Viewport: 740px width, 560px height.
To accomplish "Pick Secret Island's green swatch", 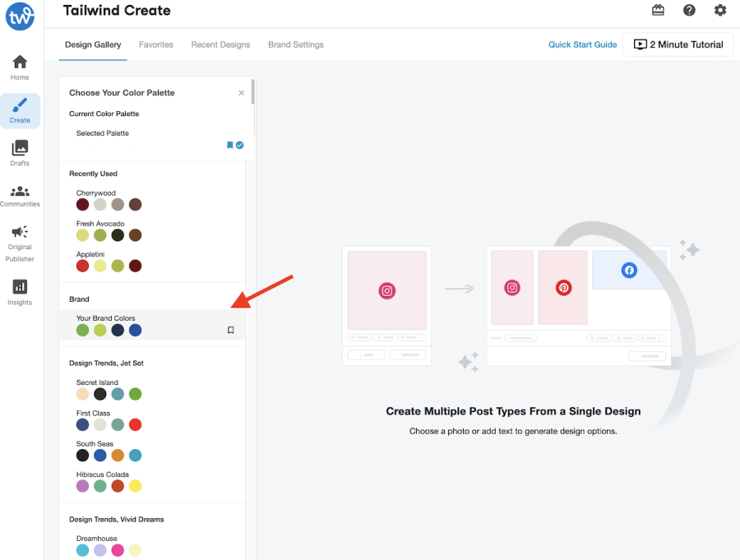I will click(x=136, y=394).
